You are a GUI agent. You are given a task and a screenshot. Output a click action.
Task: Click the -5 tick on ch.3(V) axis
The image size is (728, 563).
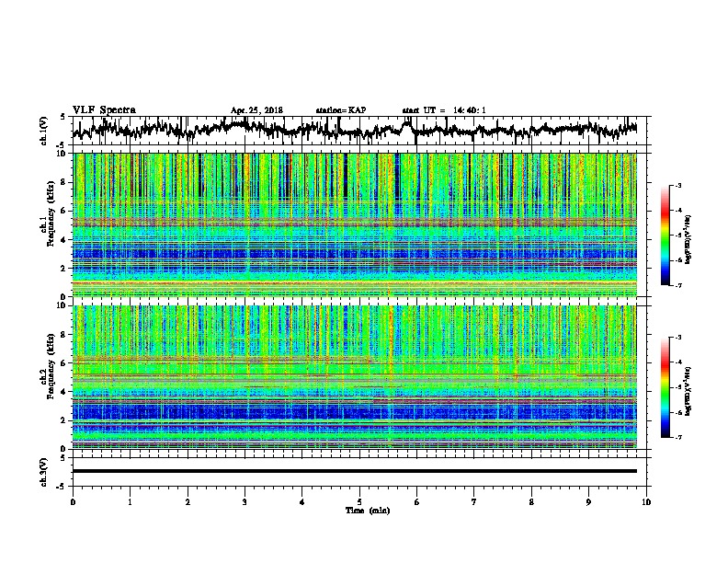pyautogui.click(x=62, y=487)
